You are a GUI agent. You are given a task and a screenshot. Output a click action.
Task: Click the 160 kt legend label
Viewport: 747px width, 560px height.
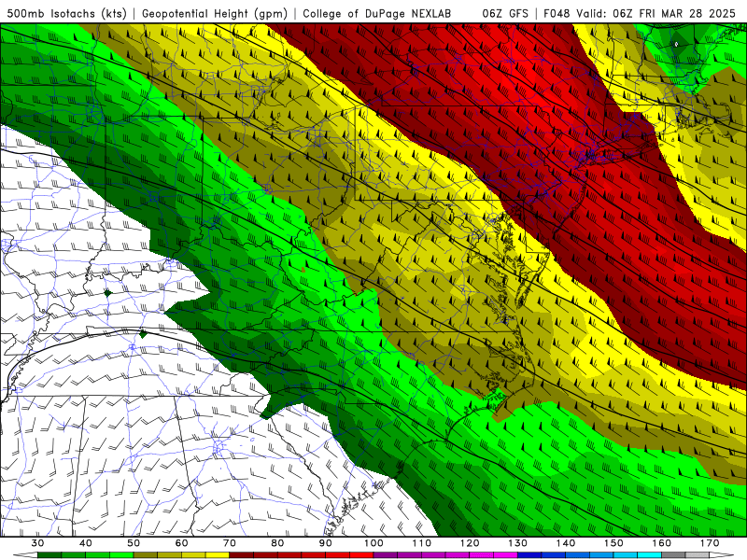(x=662, y=543)
